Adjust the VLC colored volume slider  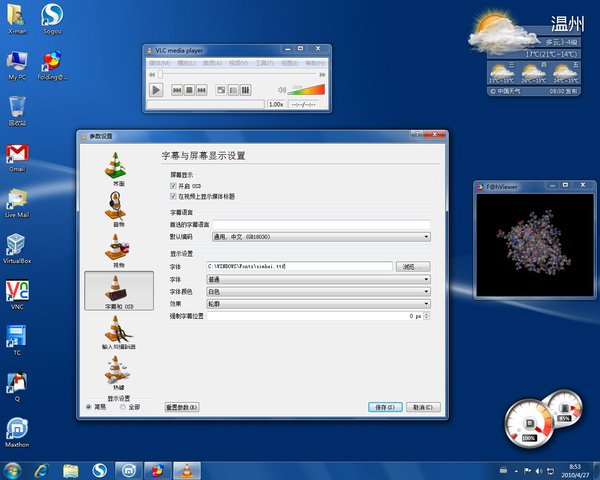click(306, 90)
